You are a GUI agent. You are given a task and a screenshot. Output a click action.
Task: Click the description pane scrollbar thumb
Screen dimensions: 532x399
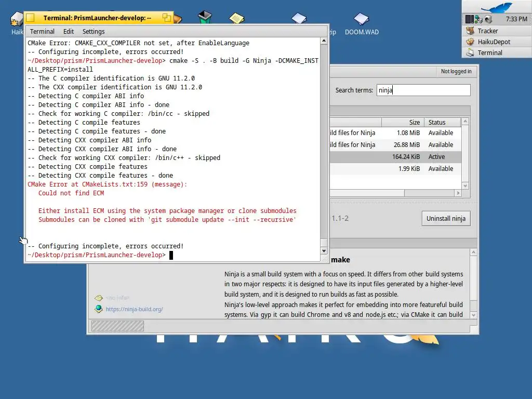pos(473,278)
